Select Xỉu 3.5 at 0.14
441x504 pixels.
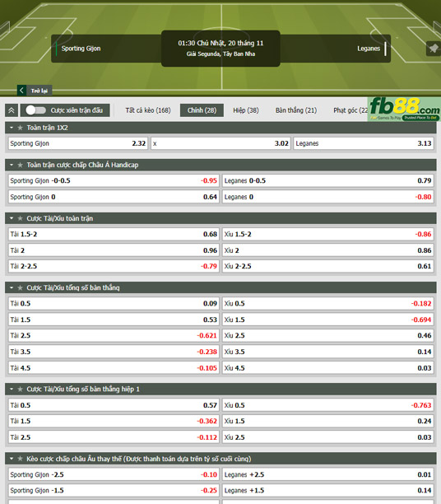[x=328, y=352]
